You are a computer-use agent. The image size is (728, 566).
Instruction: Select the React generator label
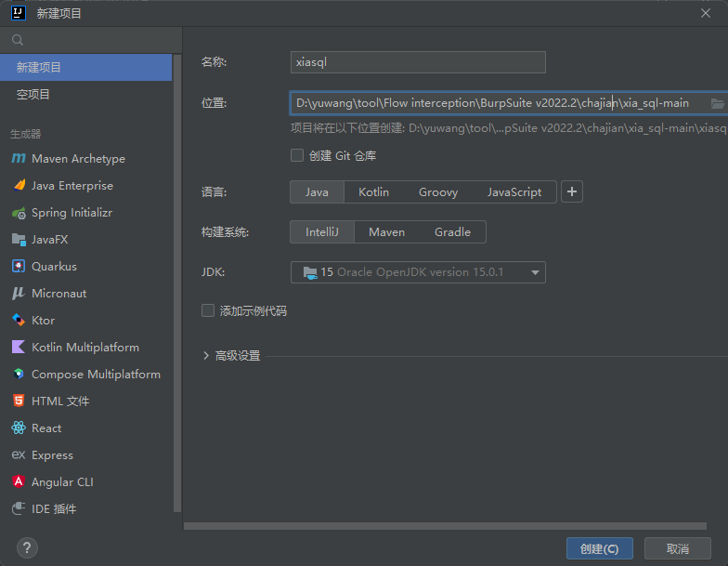click(x=46, y=428)
